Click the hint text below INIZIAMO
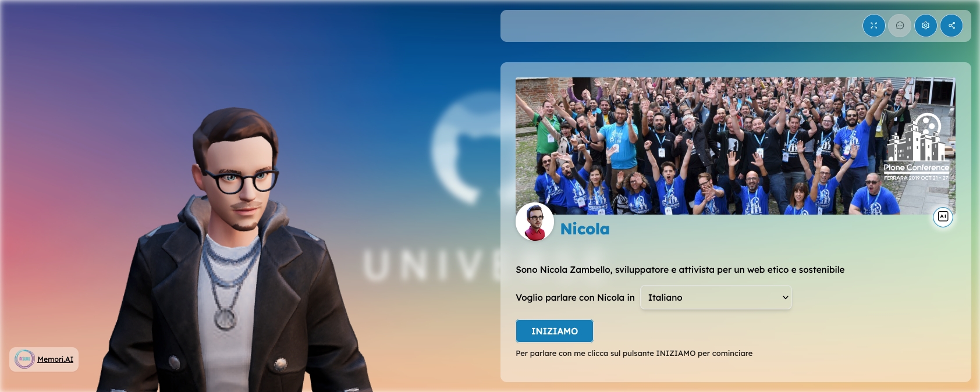Screen dimensions: 980x392 point(634,353)
